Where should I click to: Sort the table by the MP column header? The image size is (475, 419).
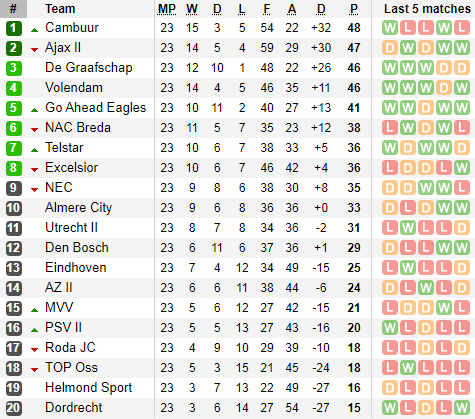pyautogui.click(x=167, y=9)
